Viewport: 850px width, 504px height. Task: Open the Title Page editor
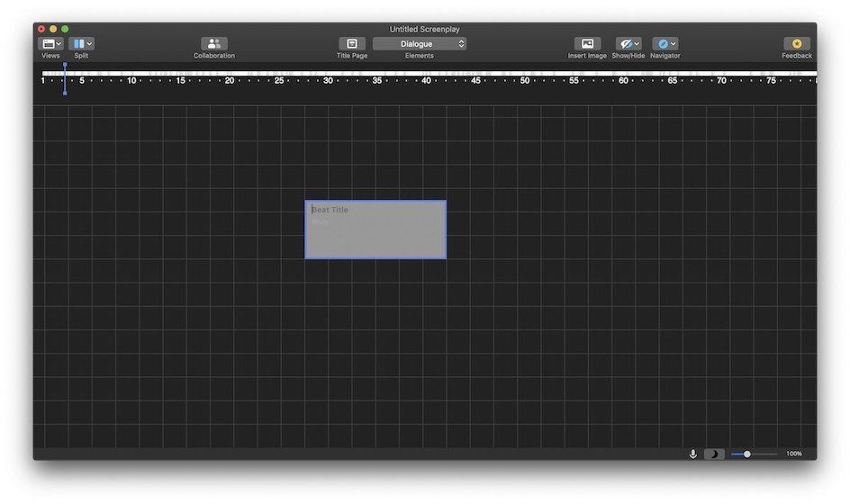352,43
